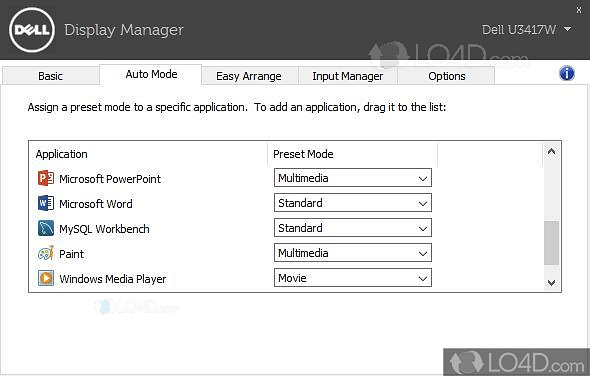Select the Microsoft PowerPoint row label
Screen dimensions: 590x376
click(110, 179)
